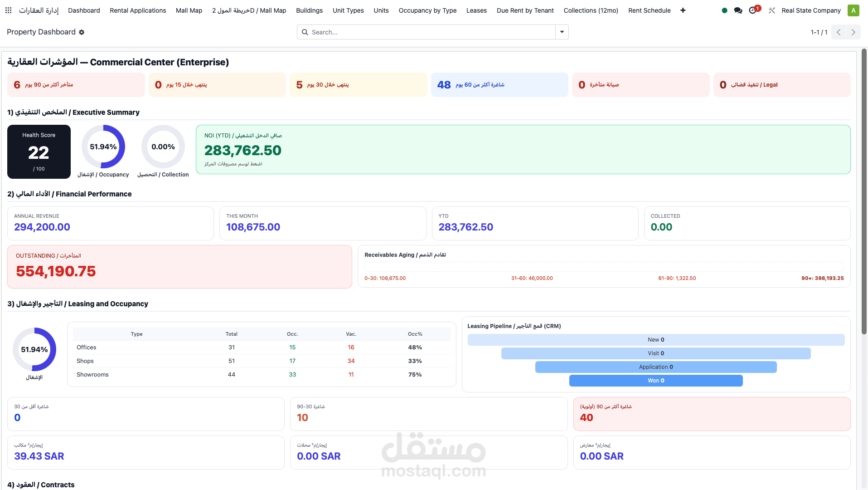Click the إدارة العقارات app title
Screen dimensions: 868x490
tap(39, 10)
